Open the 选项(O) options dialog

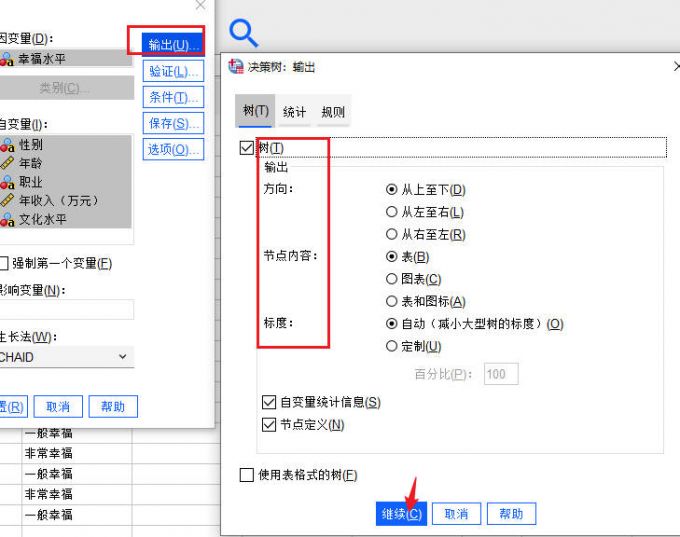coord(173,149)
